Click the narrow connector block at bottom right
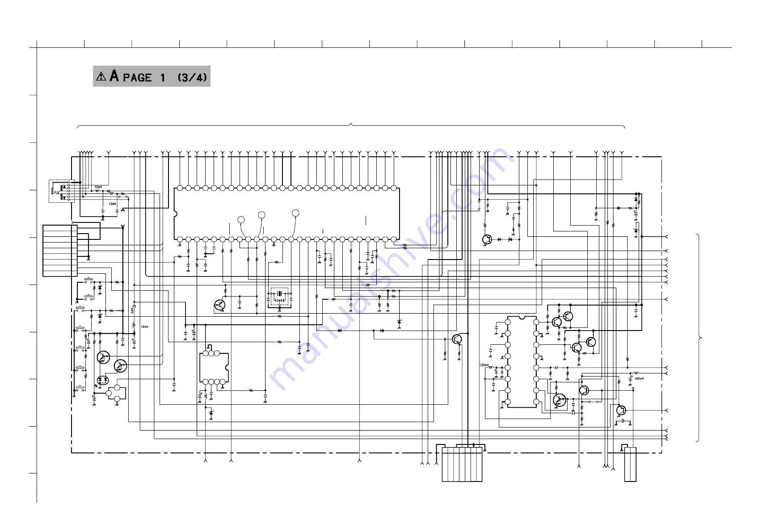 tap(630, 465)
